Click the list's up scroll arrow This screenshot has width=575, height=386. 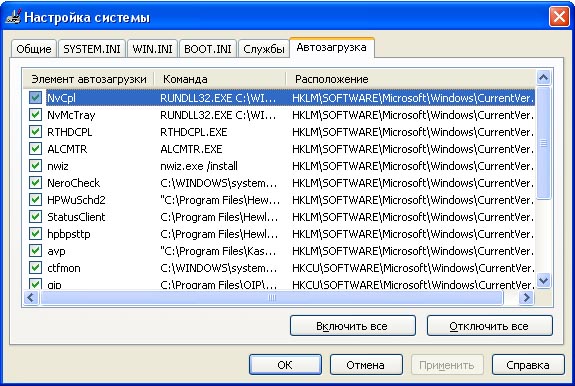tap(543, 77)
